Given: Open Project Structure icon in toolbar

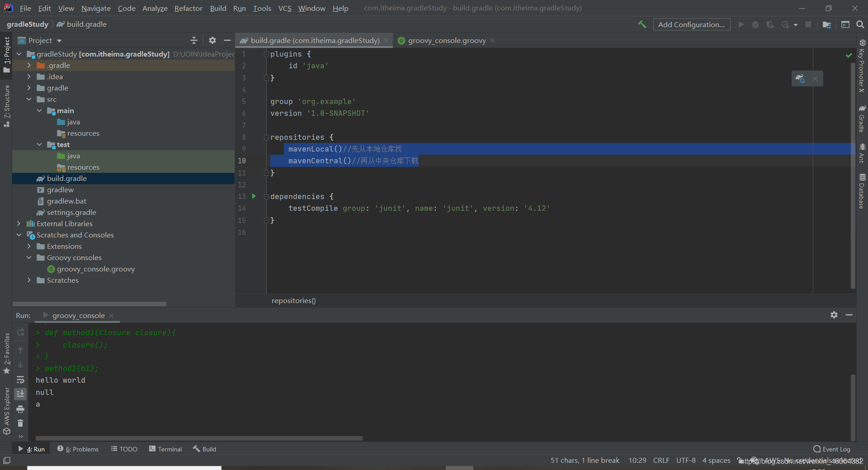Looking at the screenshot, I should click(x=827, y=24).
